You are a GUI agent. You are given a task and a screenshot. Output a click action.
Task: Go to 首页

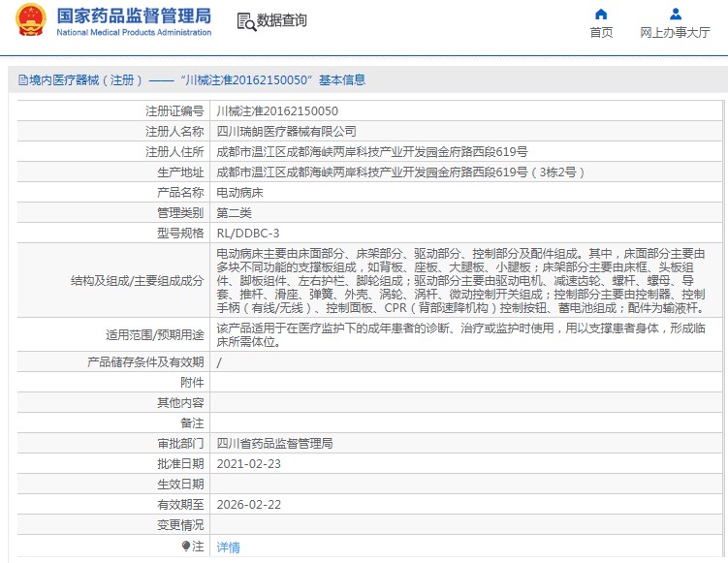point(601,33)
